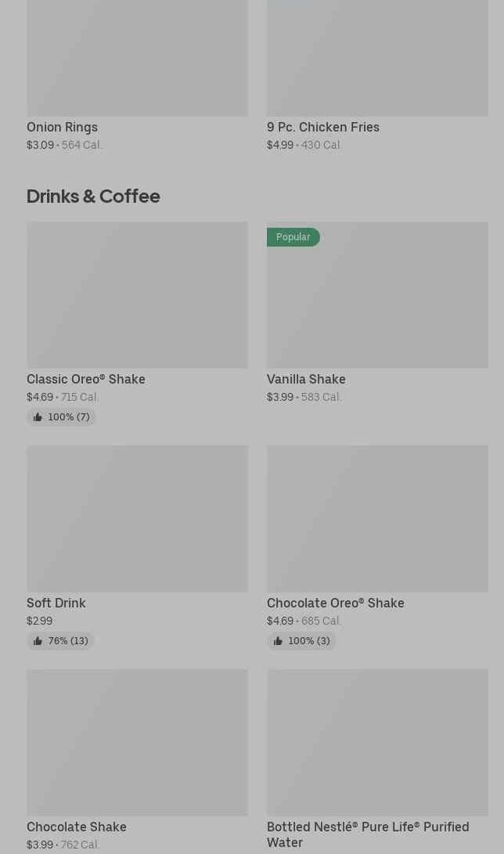Click the Bottled Nestlé water image
Image resolution: width=504 pixels, height=854 pixels.
[377, 742]
